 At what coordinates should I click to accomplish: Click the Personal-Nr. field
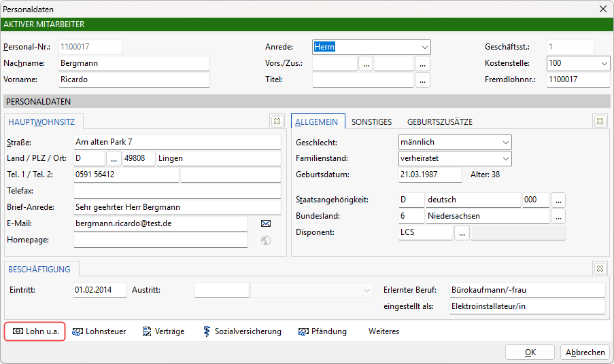(x=90, y=48)
